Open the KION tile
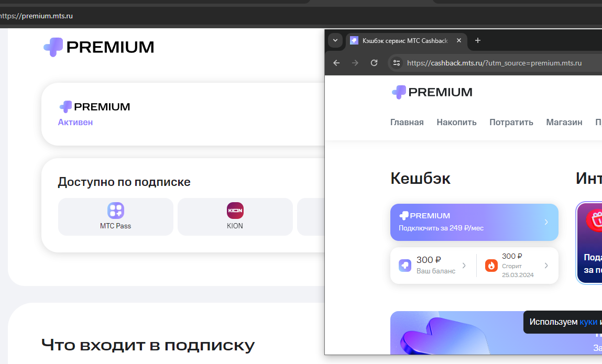The width and height of the screenshot is (602, 364). (235, 216)
